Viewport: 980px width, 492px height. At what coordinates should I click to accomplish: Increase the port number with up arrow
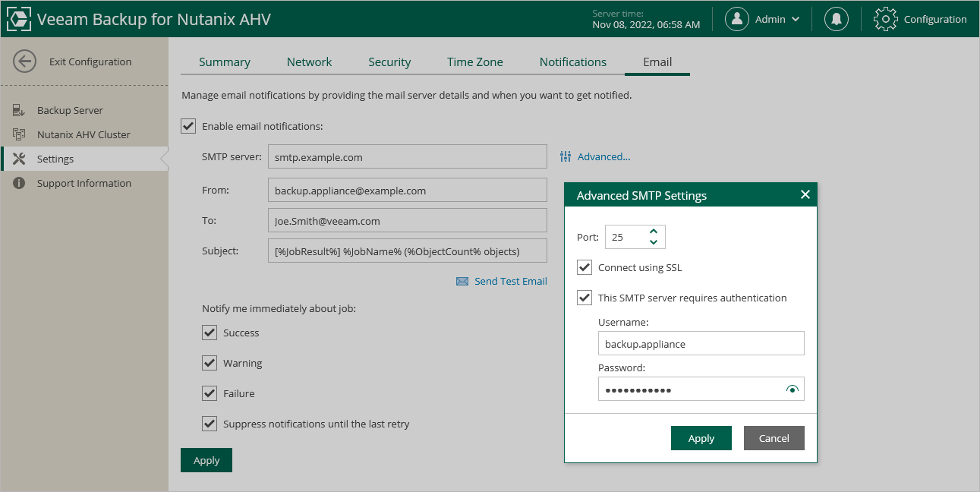coord(654,232)
